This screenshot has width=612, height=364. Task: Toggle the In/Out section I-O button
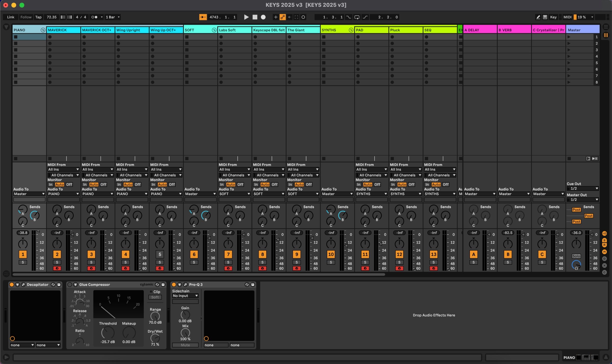click(x=604, y=234)
